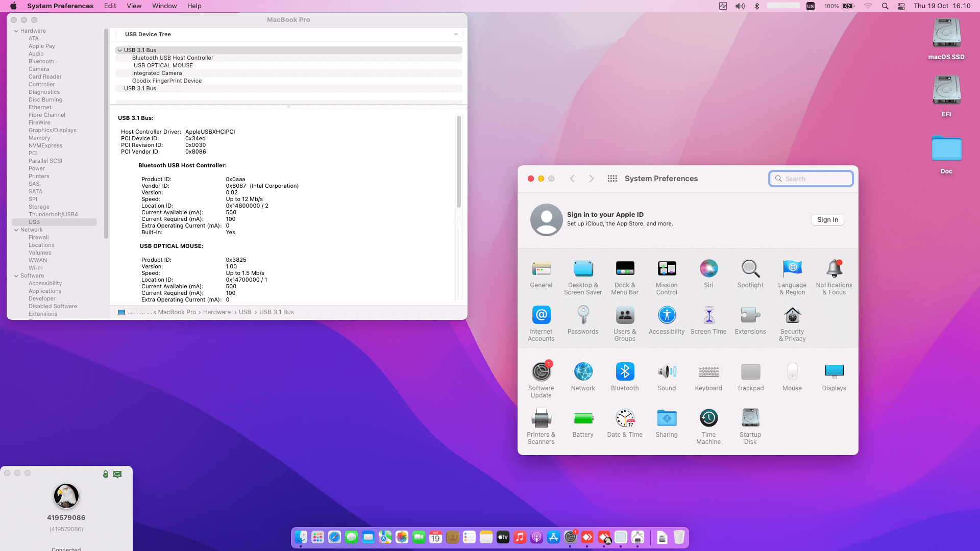
Task: Open the View menu
Action: click(134, 6)
